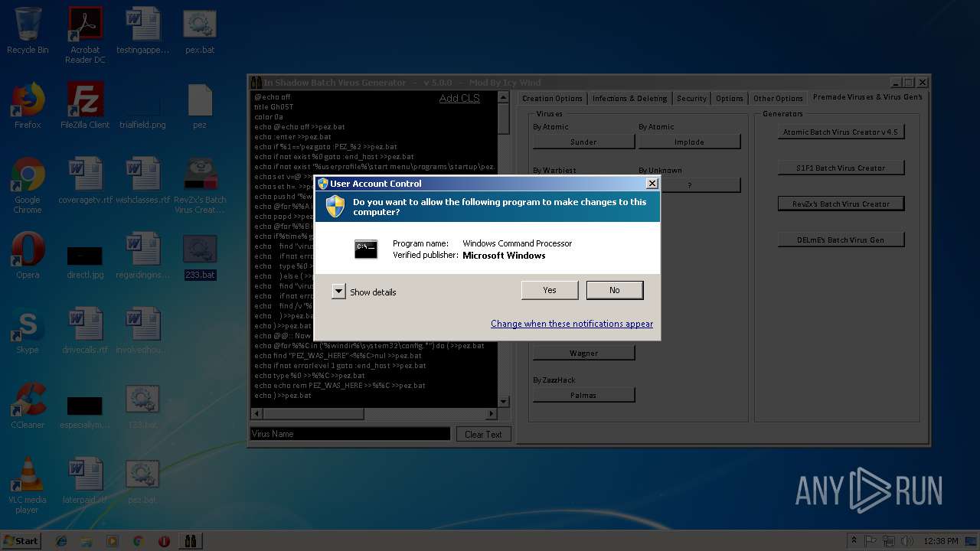Open Windows Explorer folder from taskbar

(87, 541)
